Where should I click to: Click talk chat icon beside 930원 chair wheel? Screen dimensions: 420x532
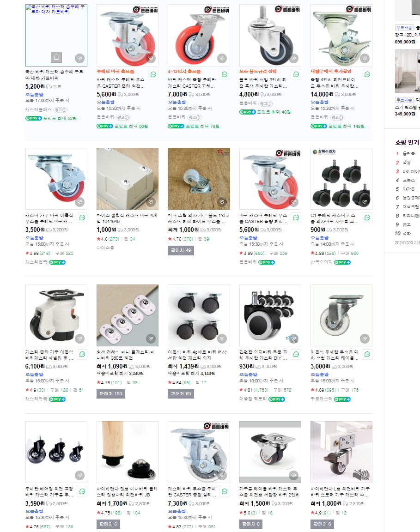[296, 354]
